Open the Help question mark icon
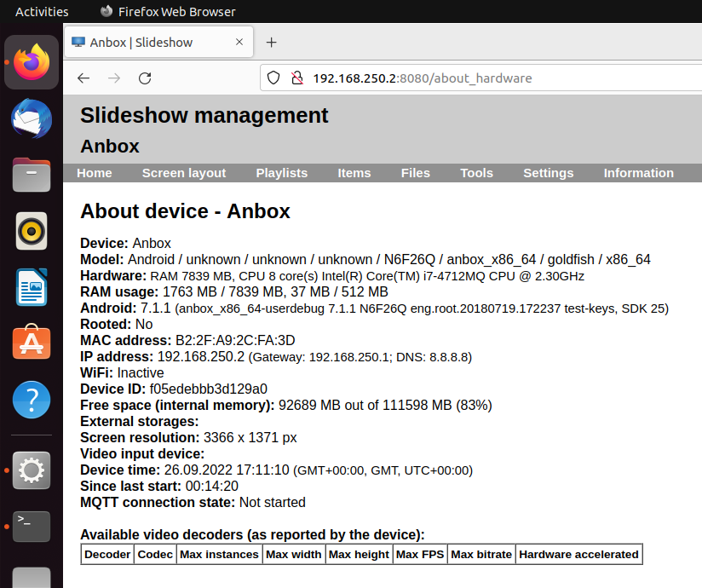702x588 pixels. pos(32,400)
